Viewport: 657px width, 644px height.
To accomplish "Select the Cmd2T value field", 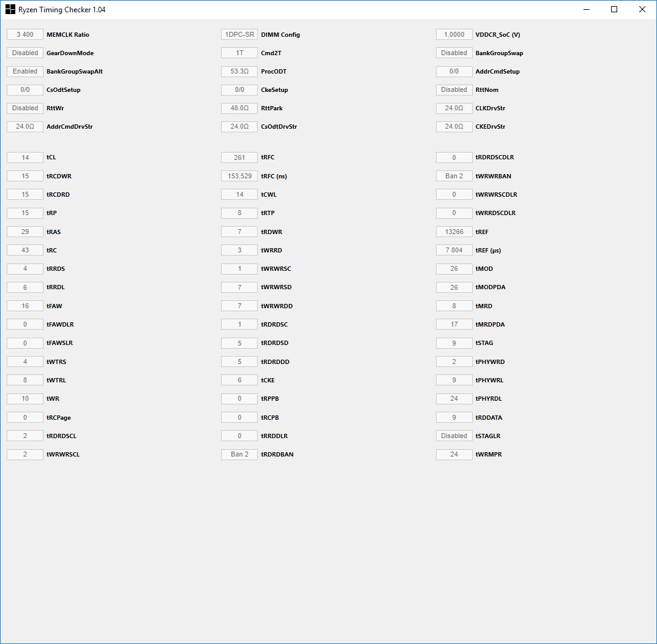I will pyautogui.click(x=239, y=53).
